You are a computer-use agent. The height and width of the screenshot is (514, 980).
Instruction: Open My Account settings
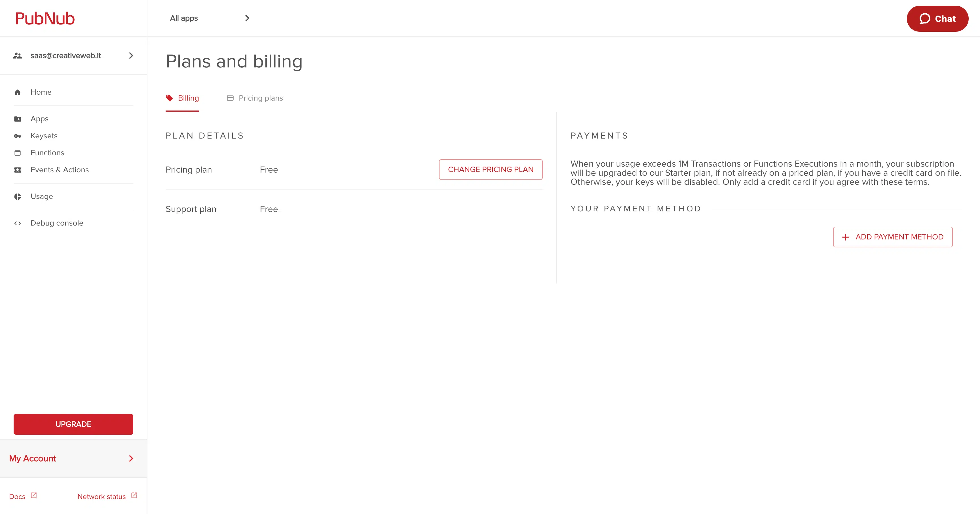tap(73, 458)
